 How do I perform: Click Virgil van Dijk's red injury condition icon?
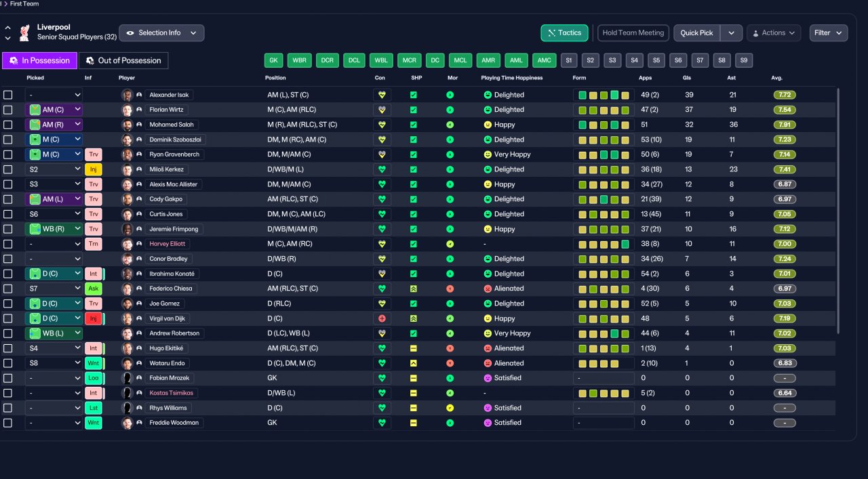coord(382,318)
